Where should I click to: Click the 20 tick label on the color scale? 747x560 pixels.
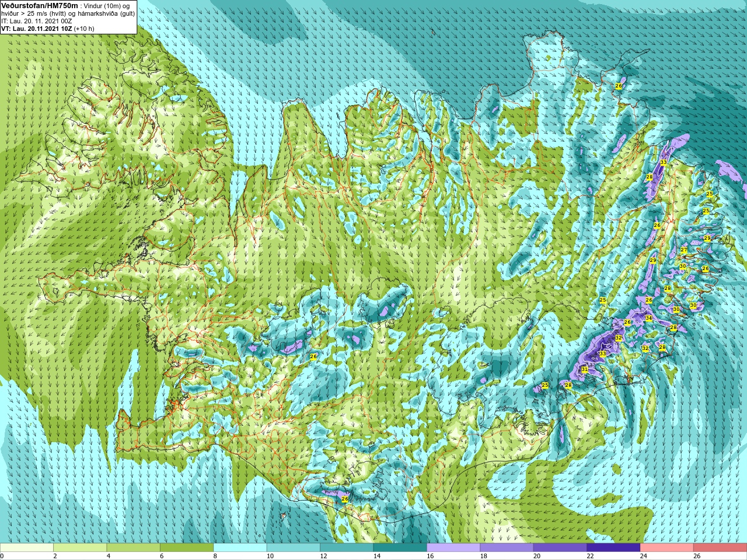point(537,556)
